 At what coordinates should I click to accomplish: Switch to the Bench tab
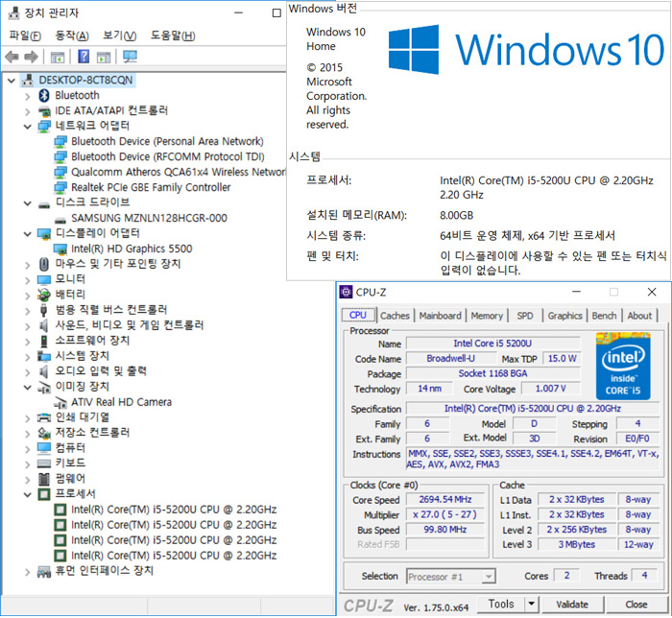point(604,316)
